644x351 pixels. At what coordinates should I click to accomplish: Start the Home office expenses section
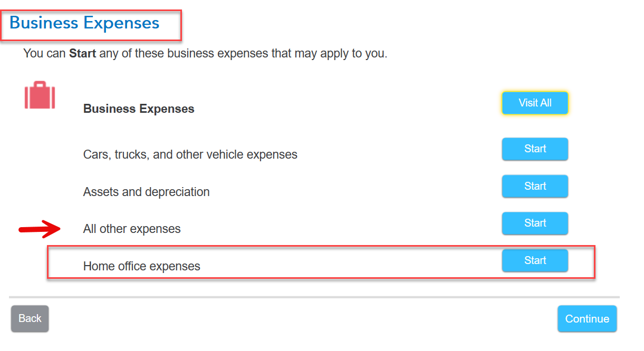pos(534,261)
